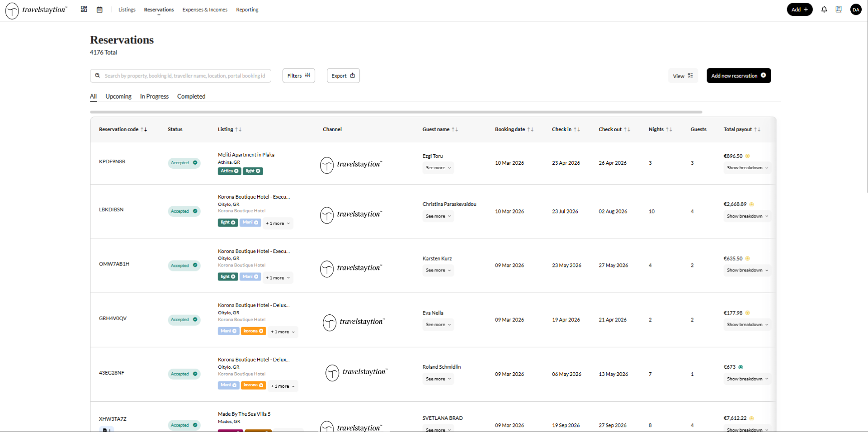This screenshot has height=432, width=868.
Task: Sort by Reservation code column
Action: (x=123, y=129)
